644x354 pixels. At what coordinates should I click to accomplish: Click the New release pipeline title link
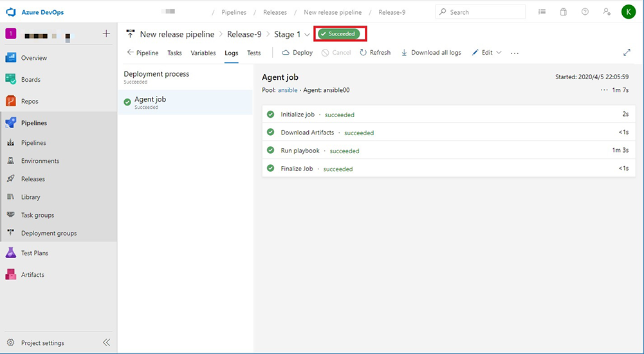pos(177,34)
